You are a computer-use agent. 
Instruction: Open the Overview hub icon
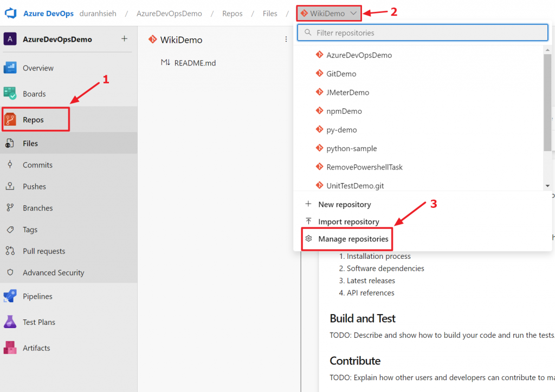point(10,68)
